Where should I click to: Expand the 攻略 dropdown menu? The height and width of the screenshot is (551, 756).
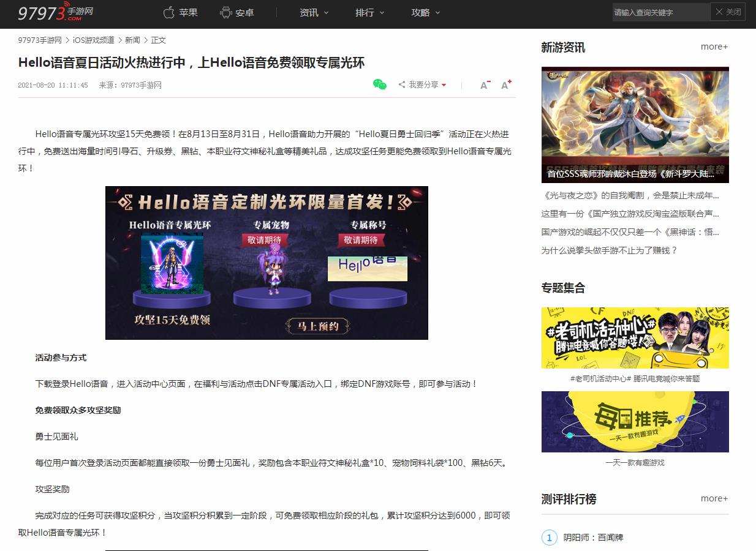coord(426,12)
